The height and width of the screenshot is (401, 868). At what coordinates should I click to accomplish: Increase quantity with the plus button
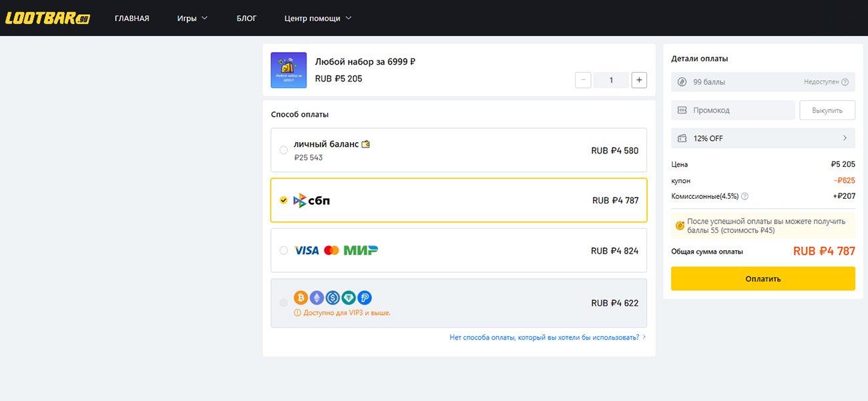click(639, 80)
